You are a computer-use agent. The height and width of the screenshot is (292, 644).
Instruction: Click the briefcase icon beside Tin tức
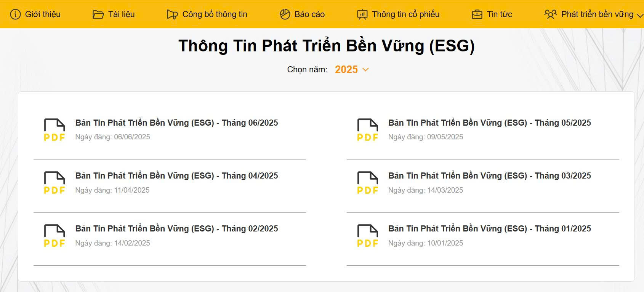pos(477,14)
